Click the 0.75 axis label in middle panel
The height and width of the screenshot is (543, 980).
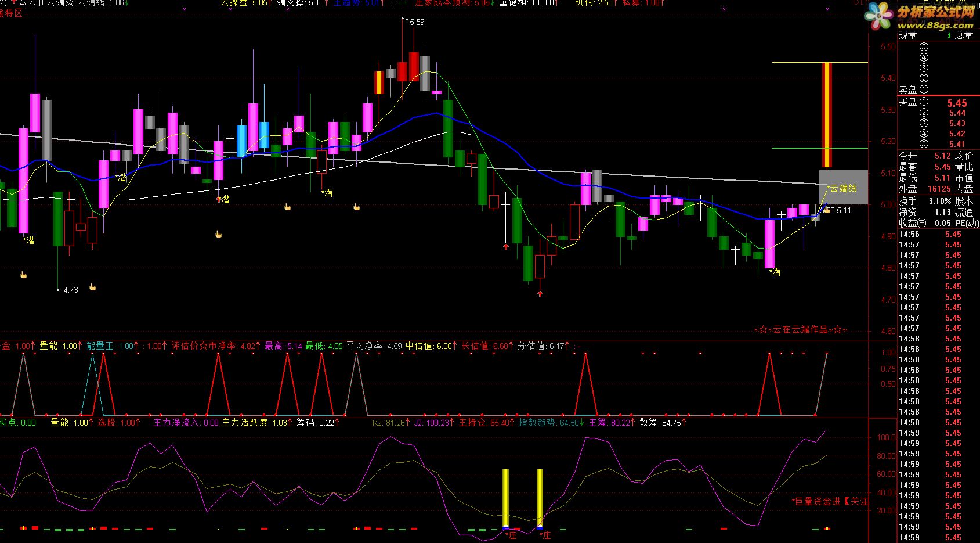click(888, 369)
